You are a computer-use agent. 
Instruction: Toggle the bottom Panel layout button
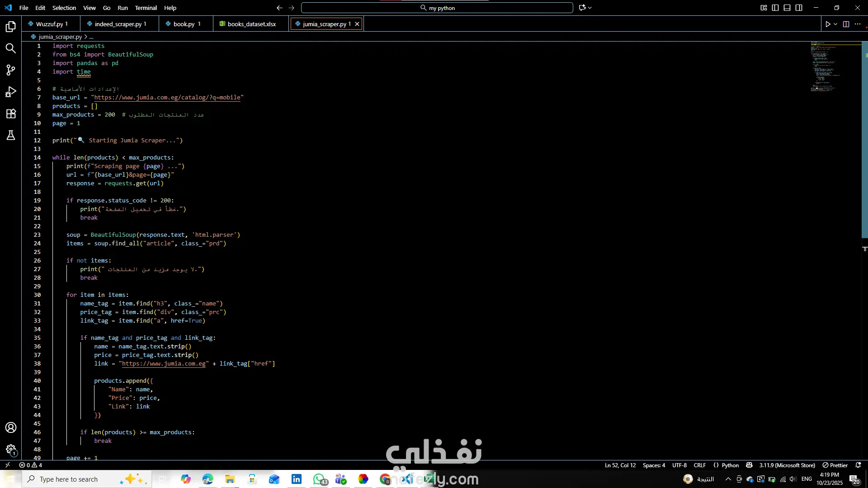787,8
